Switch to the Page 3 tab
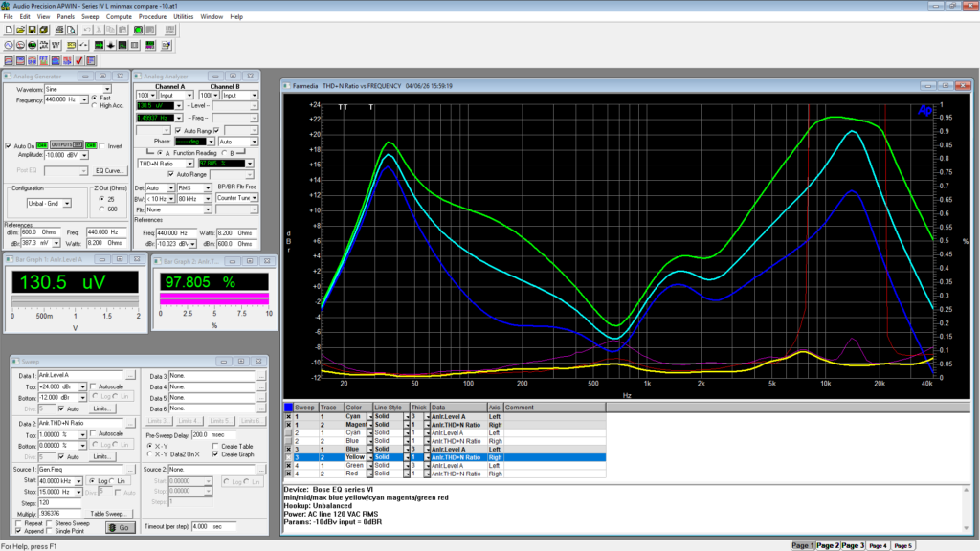 tap(852, 545)
